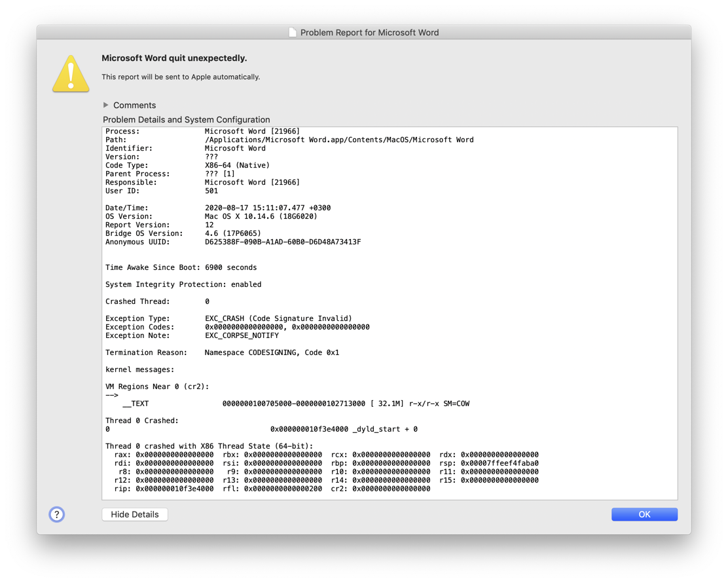
Task: Click the 'Crashed Thread: 0' line
Action: pos(157,301)
